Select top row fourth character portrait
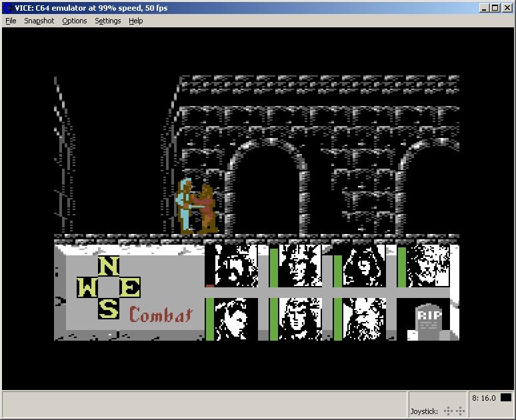The height and width of the screenshot is (420, 516). 428,266
